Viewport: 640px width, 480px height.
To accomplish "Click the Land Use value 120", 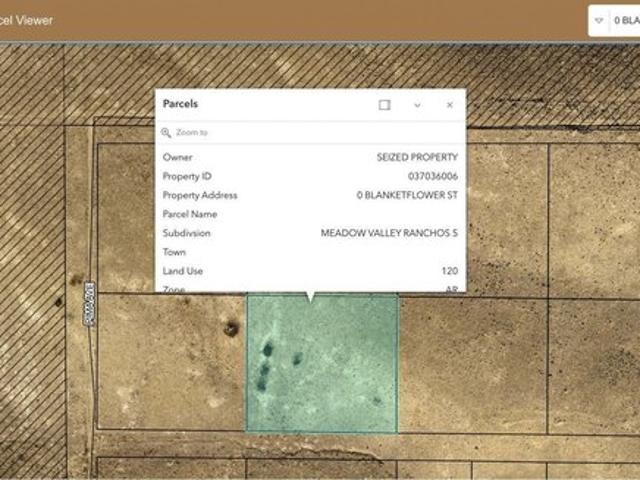I will pyautogui.click(x=449, y=271).
